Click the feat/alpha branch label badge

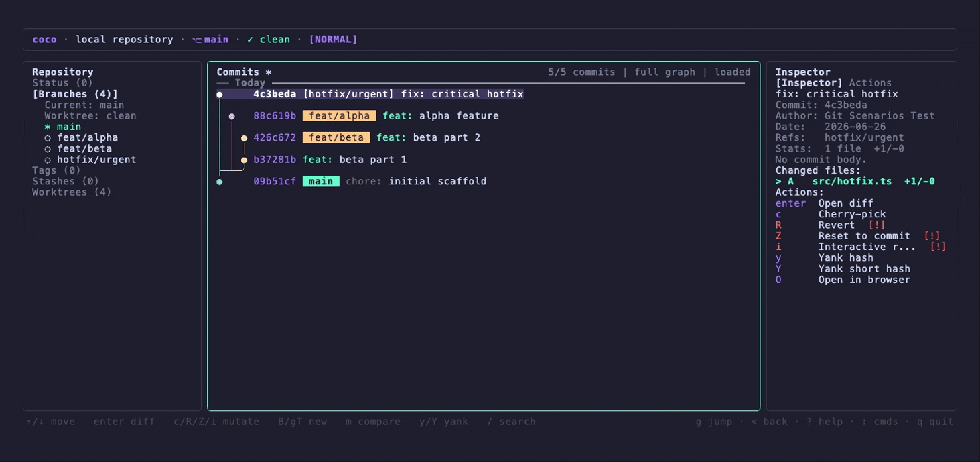[x=340, y=116]
